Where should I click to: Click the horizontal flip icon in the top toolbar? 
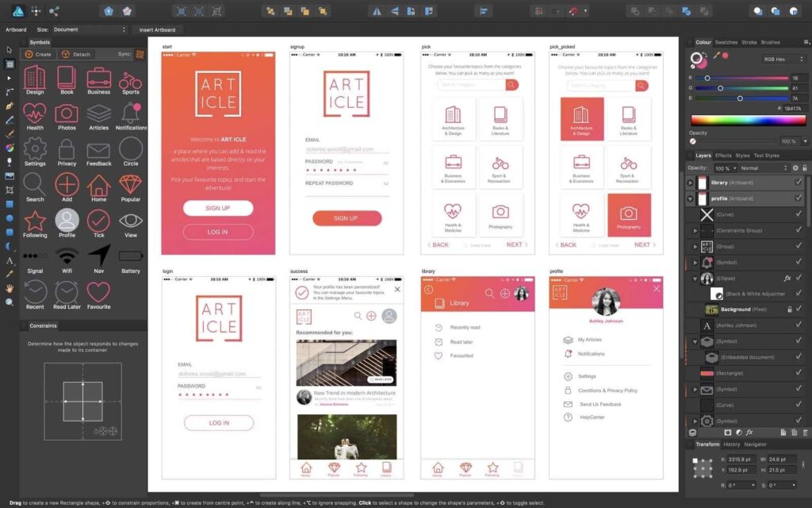(x=377, y=11)
